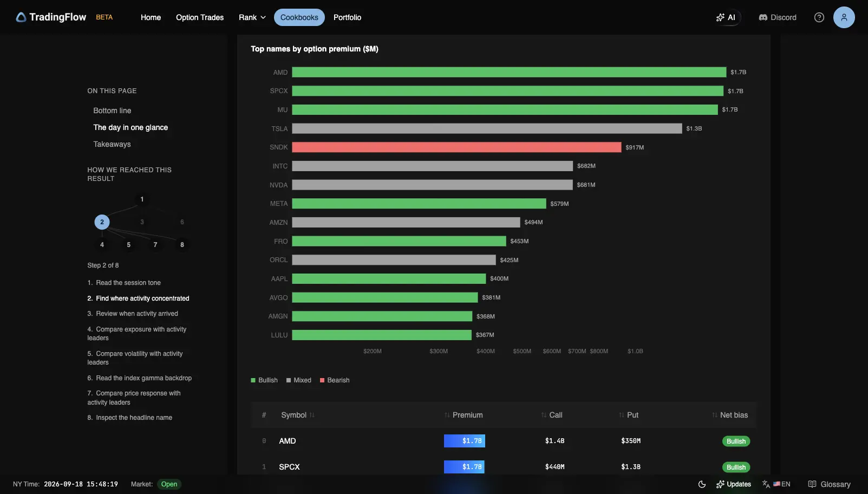Select highlighted step node 2
868x494 pixels.
click(102, 222)
